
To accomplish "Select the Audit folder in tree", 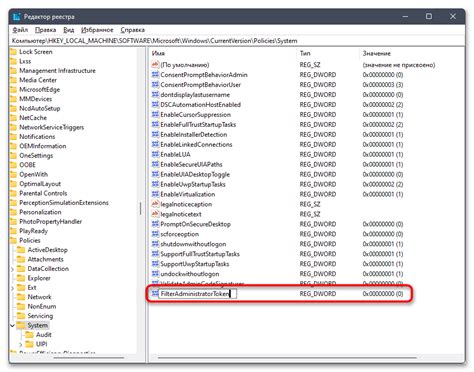I will coord(43,335).
